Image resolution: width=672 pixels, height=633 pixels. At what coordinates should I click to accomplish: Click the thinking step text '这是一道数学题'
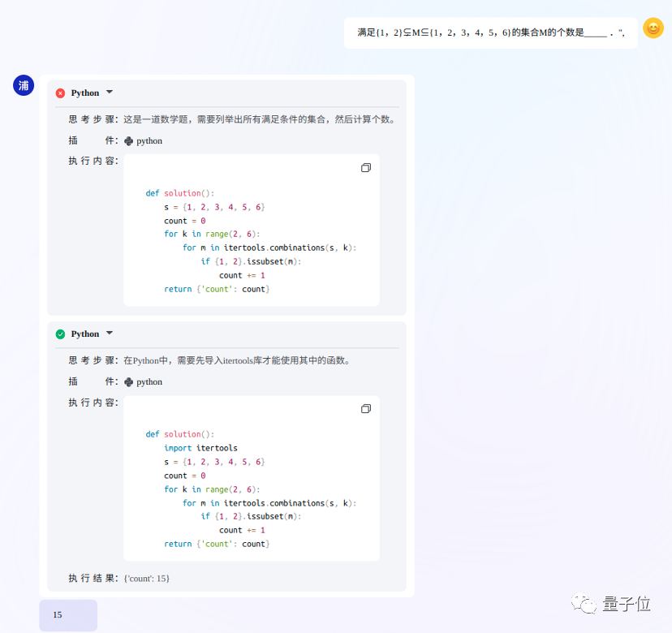[259, 119]
